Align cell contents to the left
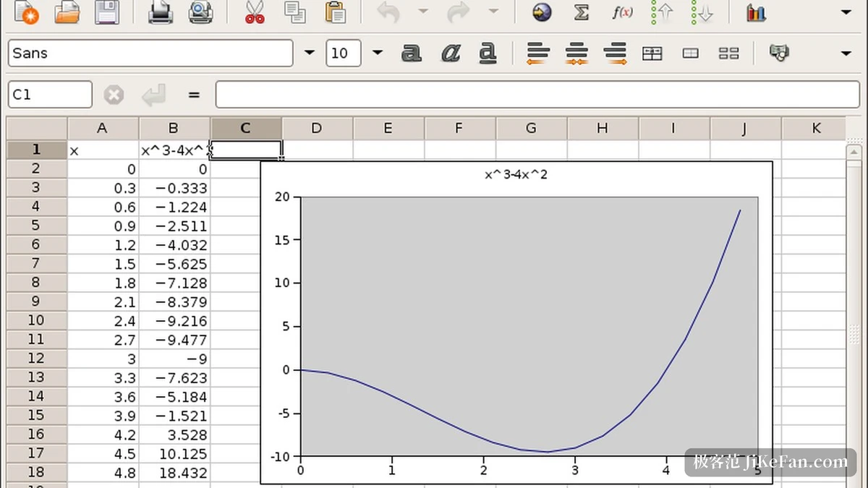Viewport: 868px width, 488px height. point(537,53)
